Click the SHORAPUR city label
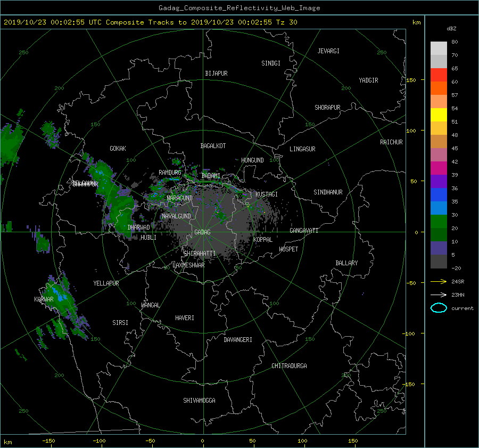This screenshot has height=448, width=479. pyautogui.click(x=327, y=107)
